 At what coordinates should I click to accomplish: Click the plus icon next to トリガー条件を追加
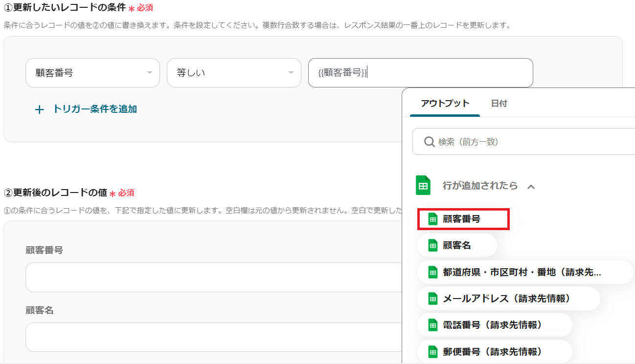point(40,109)
